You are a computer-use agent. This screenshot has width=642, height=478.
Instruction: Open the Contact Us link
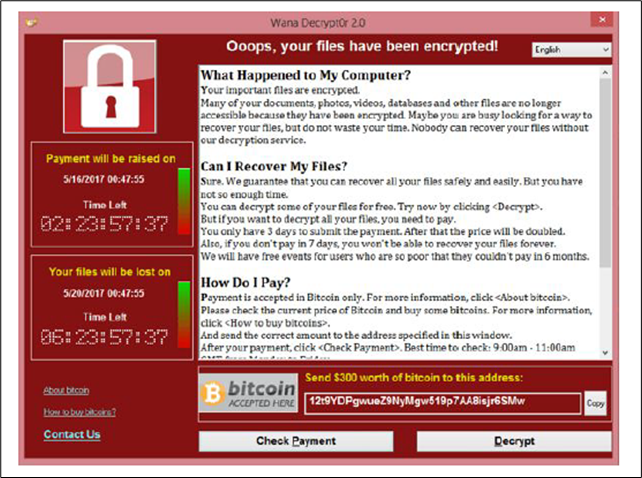(x=72, y=434)
